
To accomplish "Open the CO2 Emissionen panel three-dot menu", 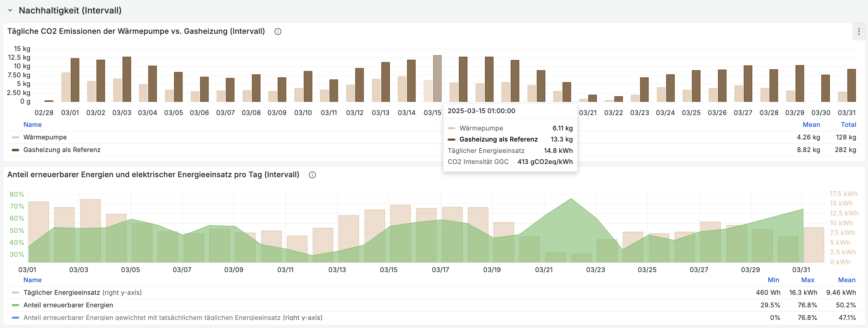I will pyautogui.click(x=858, y=32).
